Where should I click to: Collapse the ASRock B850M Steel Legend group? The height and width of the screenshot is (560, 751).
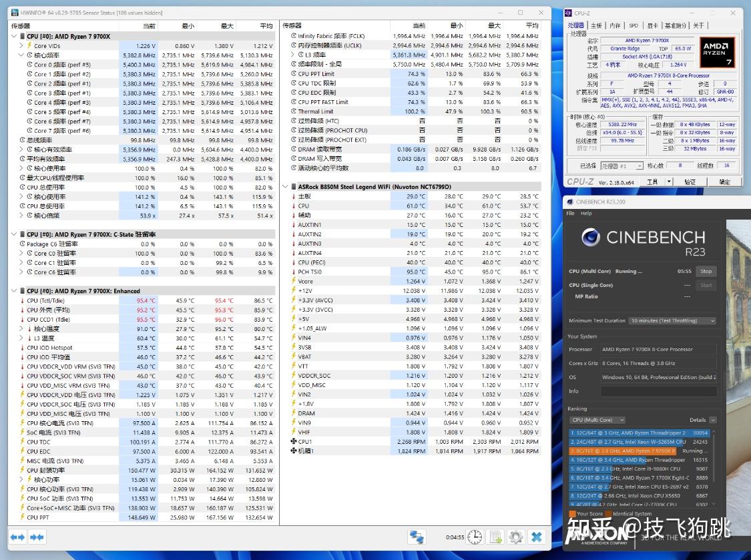pos(285,187)
